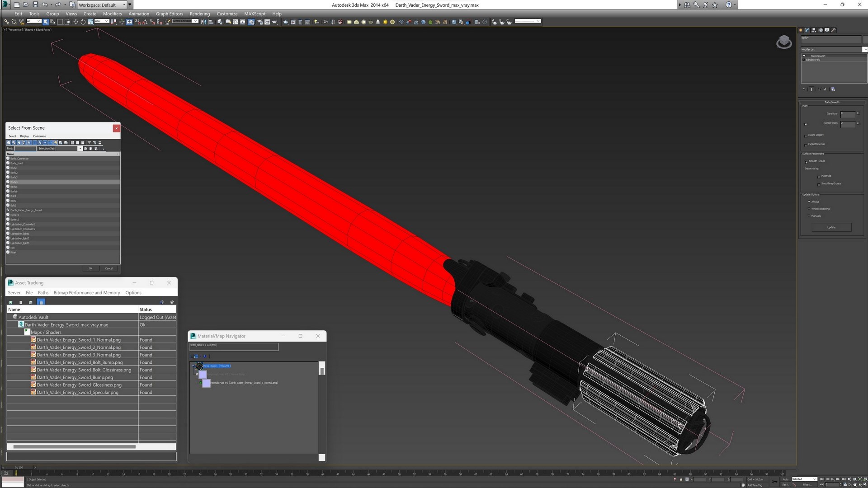Click the Open File icon
This screenshot has width=868, height=488.
tap(26, 5)
